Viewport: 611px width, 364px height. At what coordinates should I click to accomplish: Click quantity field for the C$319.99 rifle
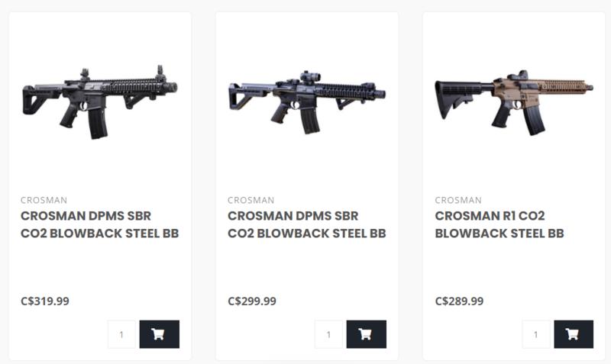point(121,334)
